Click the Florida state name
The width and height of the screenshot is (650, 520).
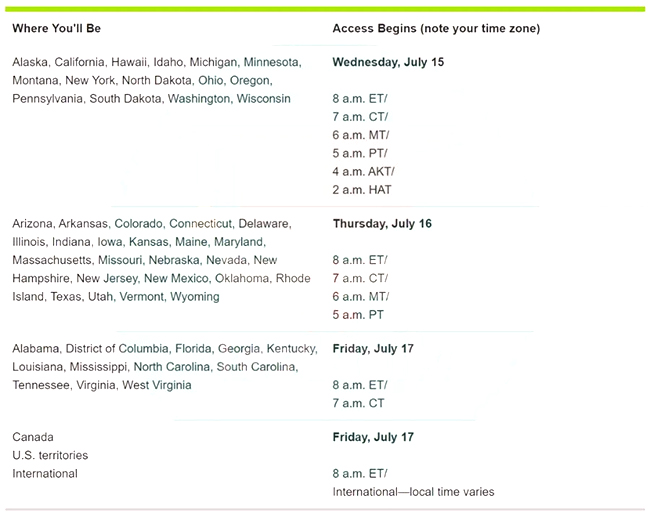[x=193, y=349]
